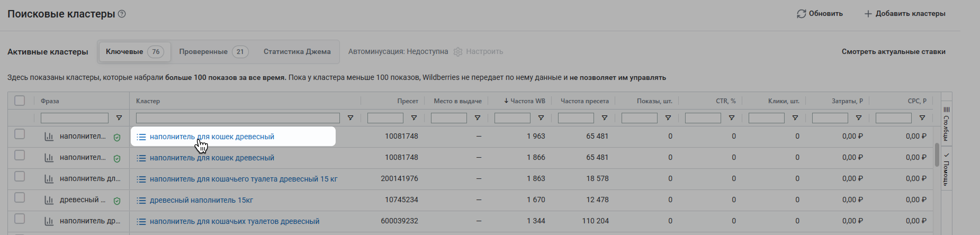Click the chart icon in the first row
The image size is (980, 235).
click(49, 137)
